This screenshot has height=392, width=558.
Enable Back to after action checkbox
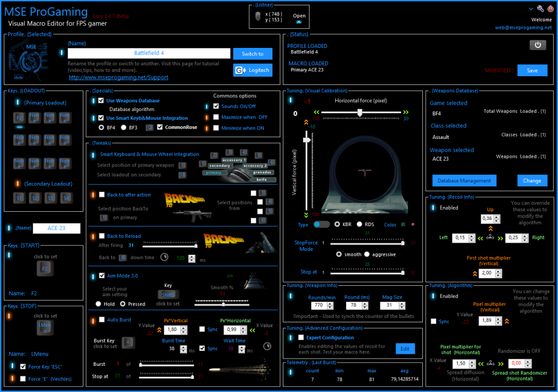pyautogui.click(x=102, y=194)
